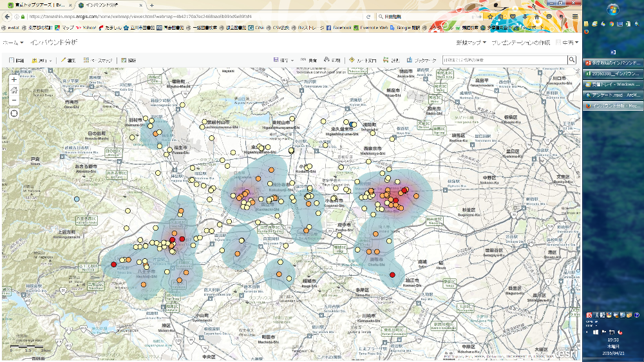644x362 pixels.
Task: Open the New Map (新規マップ) menu
Action: (x=470, y=43)
